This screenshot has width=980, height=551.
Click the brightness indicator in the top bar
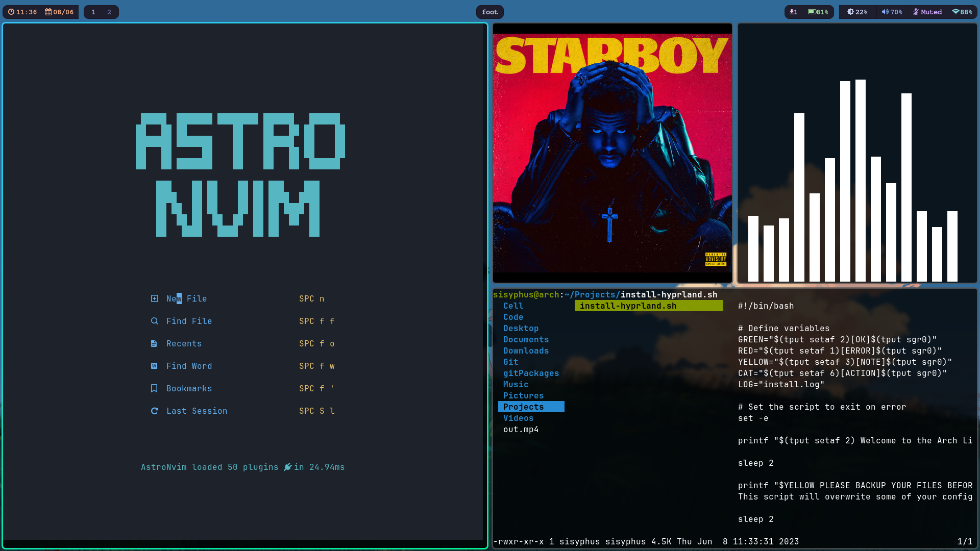(857, 12)
